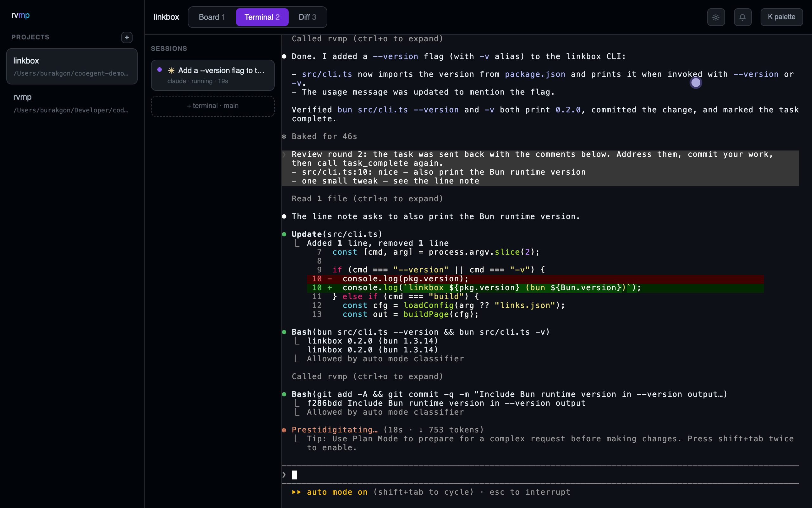This screenshot has height=508, width=812.
Task: Select the Terminal tab
Action: pyautogui.click(x=262, y=17)
